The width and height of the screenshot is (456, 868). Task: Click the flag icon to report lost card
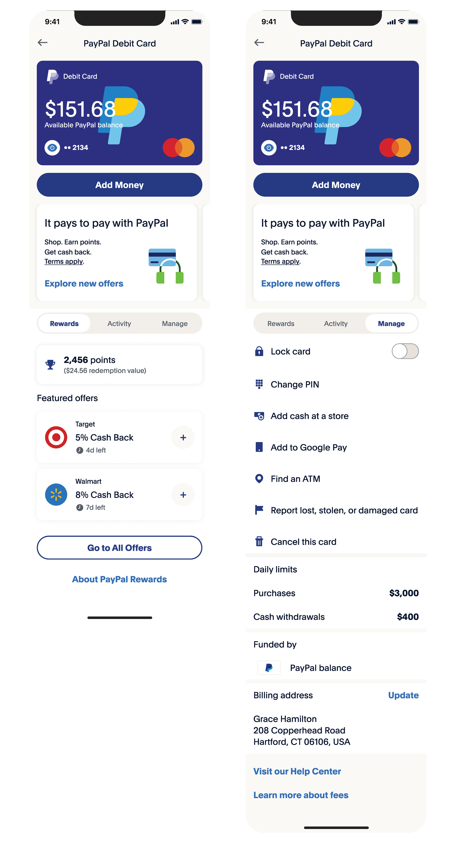pyautogui.click(x=259, y=510)
